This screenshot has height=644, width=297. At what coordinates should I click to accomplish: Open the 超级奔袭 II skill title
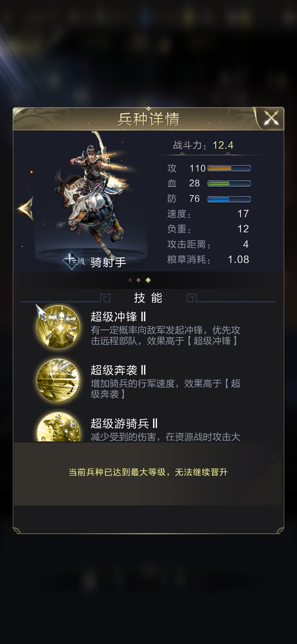click(118, 370)
